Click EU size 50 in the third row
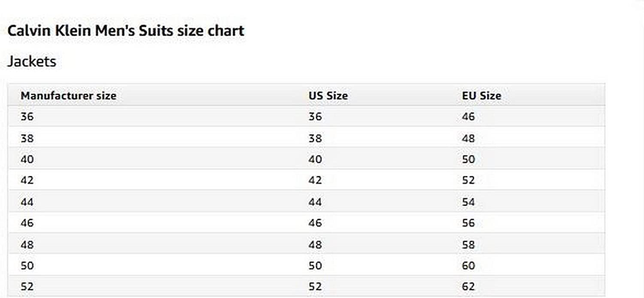644x298 pixels. pyautogui.click(x=468, y=160)
